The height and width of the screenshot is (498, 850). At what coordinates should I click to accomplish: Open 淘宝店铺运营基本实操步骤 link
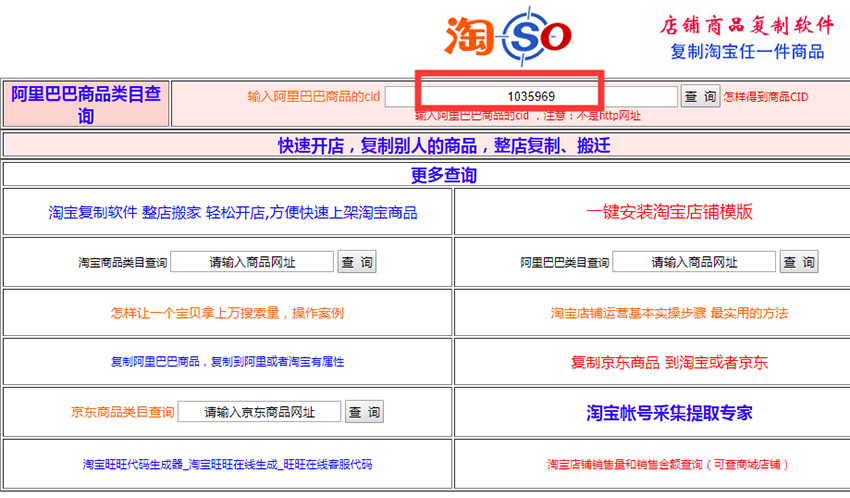(x=669, y=313)
